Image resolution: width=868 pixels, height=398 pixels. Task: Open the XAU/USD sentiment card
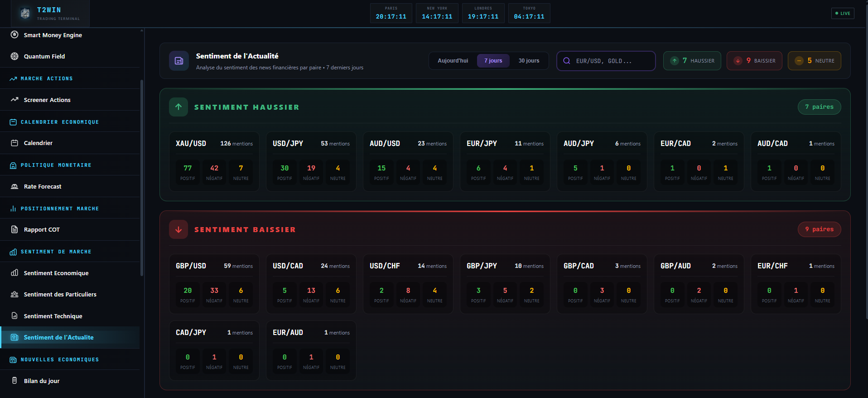pyautogui.click(x=214, y=161)
